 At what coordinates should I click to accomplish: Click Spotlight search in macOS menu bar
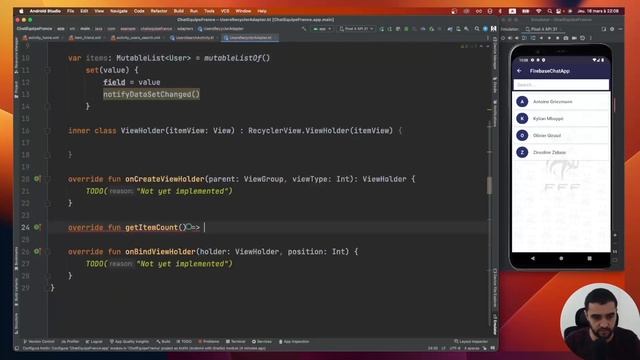[x=550, y=11]
